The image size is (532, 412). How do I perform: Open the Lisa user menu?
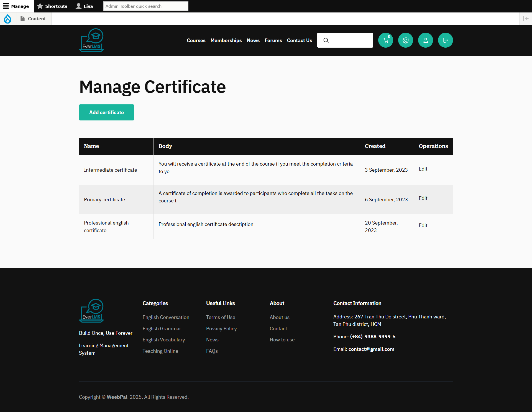(x=85, y=6)
